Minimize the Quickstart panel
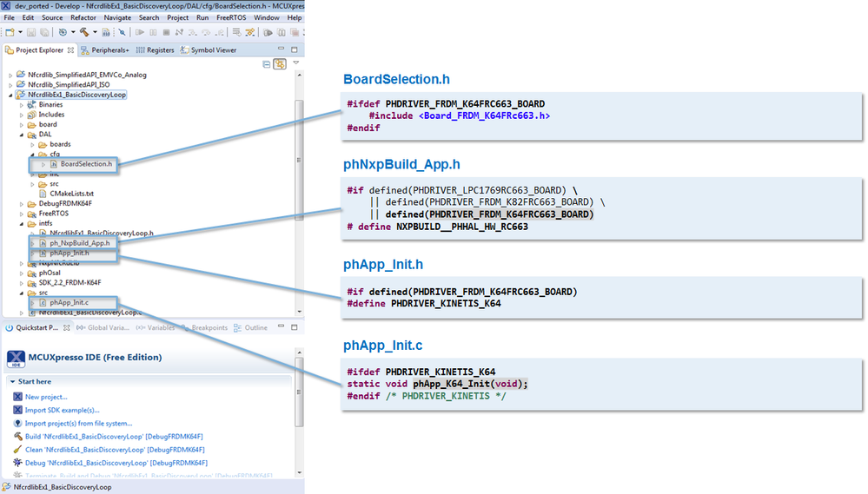 pyautogui.click(x=281, y=326)
